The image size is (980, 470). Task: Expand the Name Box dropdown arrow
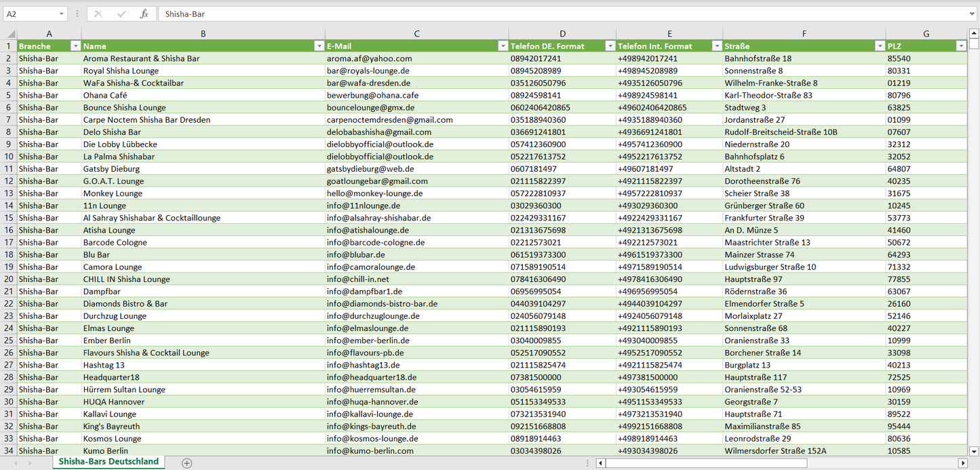pos(61,14)
